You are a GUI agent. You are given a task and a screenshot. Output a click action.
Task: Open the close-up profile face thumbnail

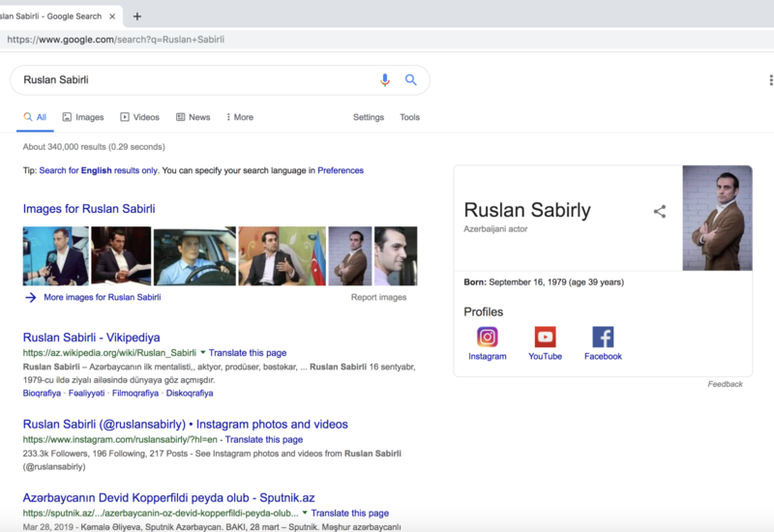click(x=396, y=256)
